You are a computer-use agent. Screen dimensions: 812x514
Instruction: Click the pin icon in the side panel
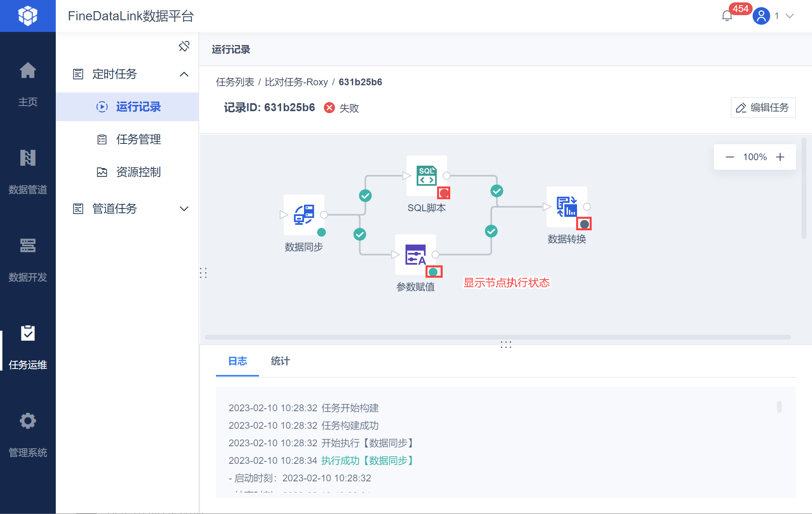coord(184,46)
